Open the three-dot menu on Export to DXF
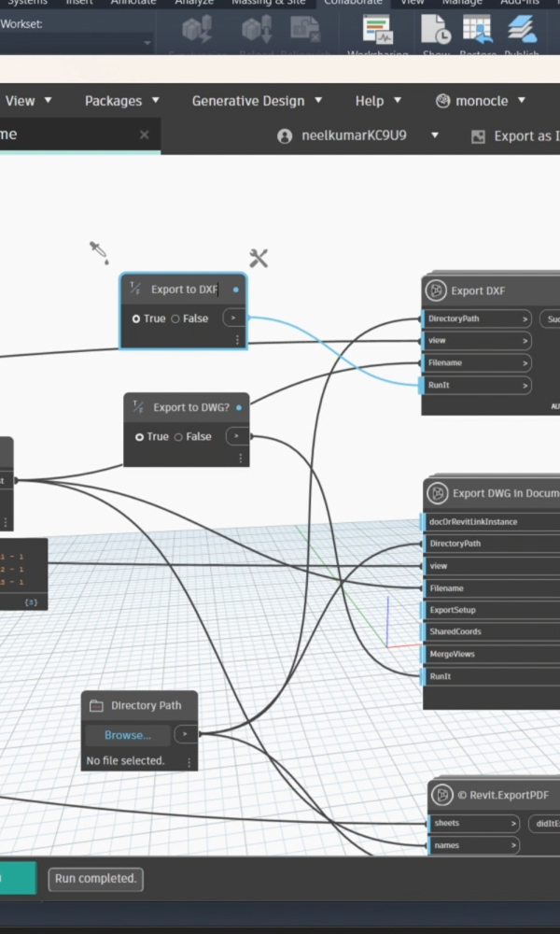The image size is (560, 934). pos(237,340)
